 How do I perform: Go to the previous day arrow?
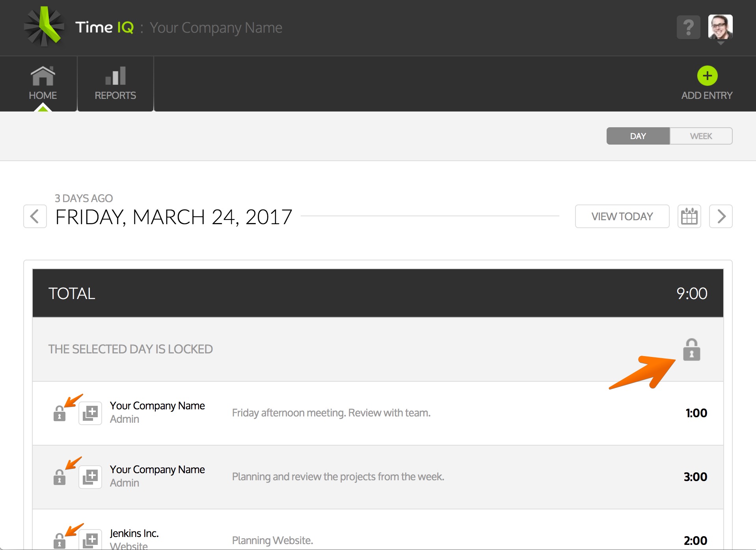[35, 216]
